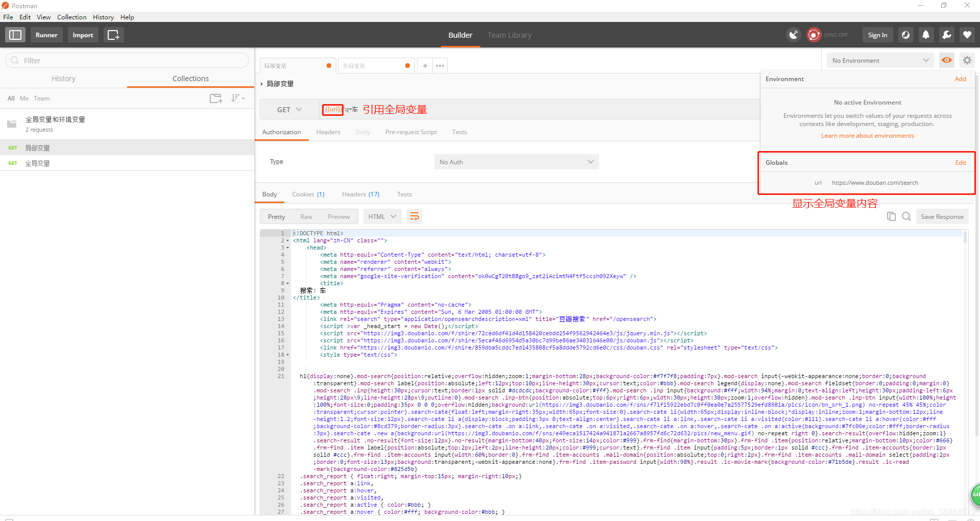The height and width of the screenshot is (521, 980).
Task: Open the GET method dropdown
Action: point(289,110)
